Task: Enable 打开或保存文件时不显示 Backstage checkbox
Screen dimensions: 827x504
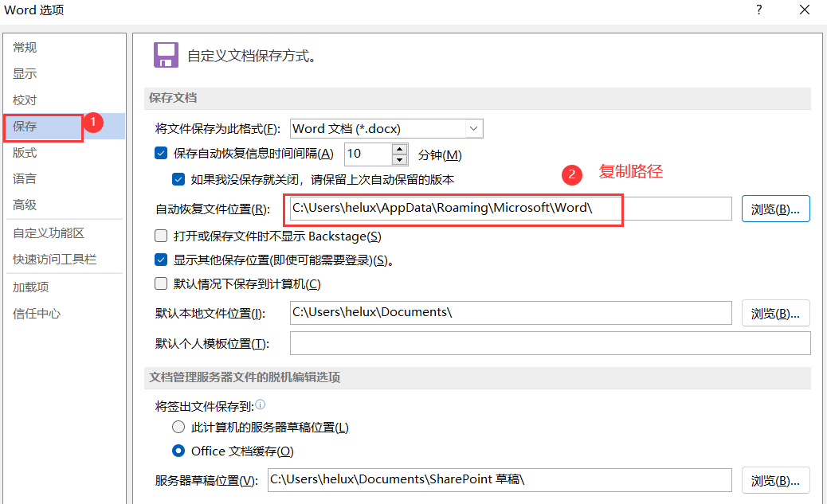Action: (x=161, y=236)
